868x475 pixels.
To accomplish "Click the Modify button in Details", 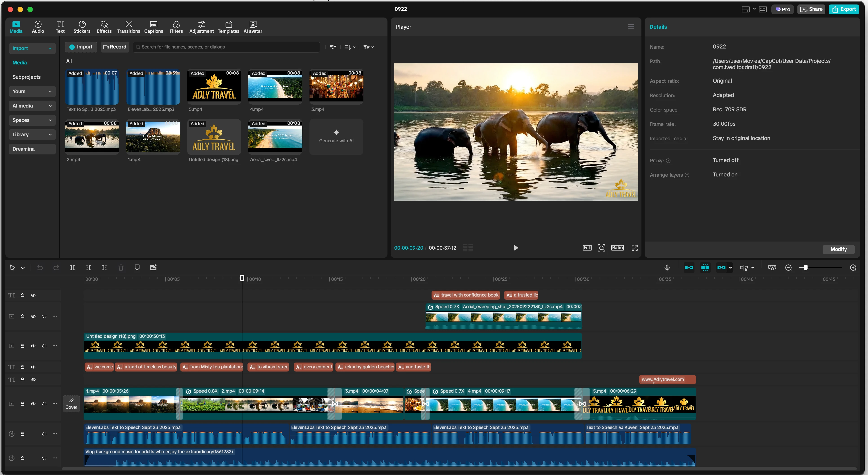I will point(838,249).
